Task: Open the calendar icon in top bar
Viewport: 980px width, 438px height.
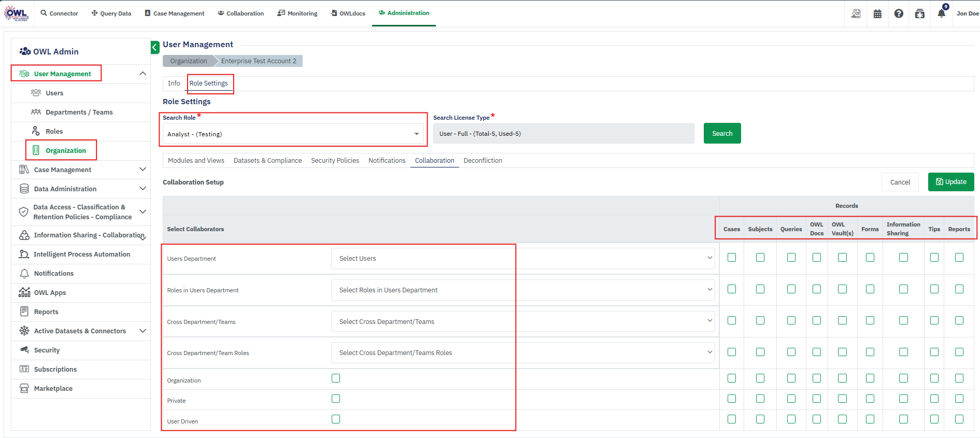Action: click(877, 14)
